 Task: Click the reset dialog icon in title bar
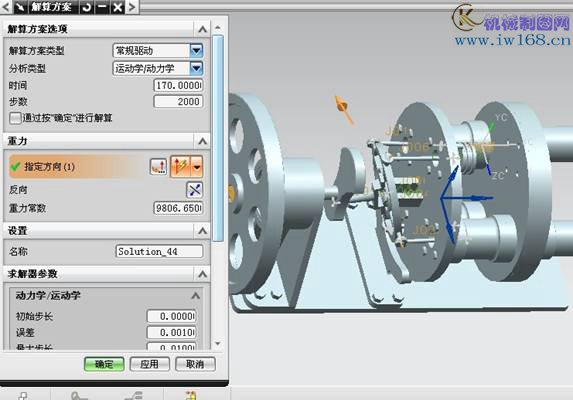(x=87, y=7)
